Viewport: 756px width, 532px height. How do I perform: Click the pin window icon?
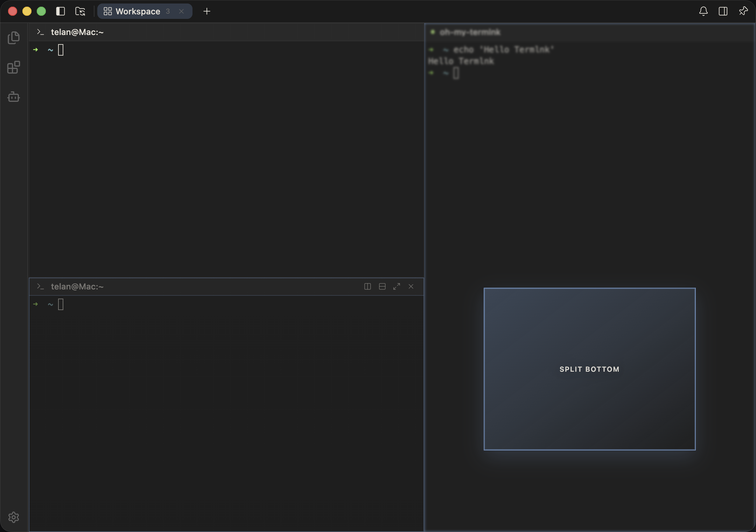(x=743, y=11)
